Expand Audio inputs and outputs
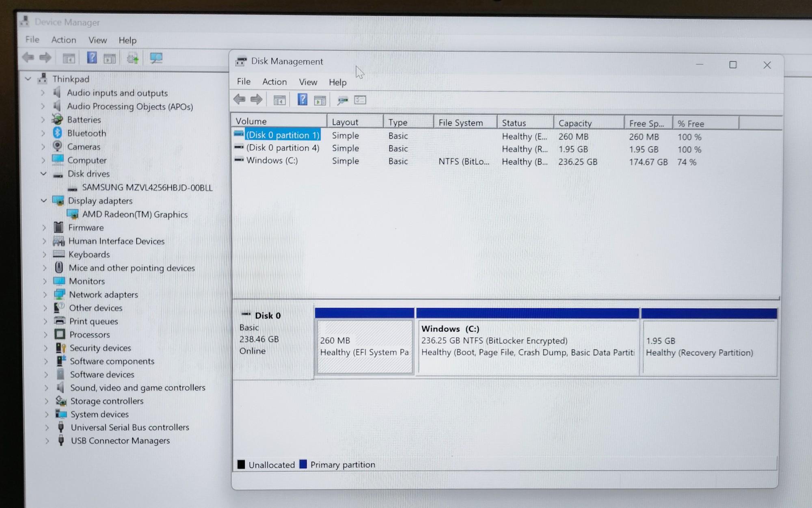This screenshot has width=812, height=508. tap(43, 93)
